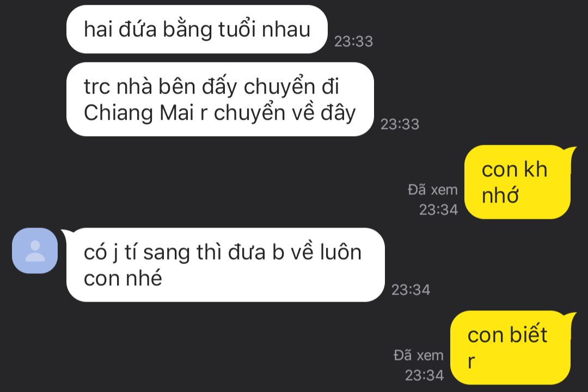Screen dimensions: 588x392
Task: Select the 'hai đứa bằng tuổi nhau' message
Action: pyautogui.click(x=197, y=29)
